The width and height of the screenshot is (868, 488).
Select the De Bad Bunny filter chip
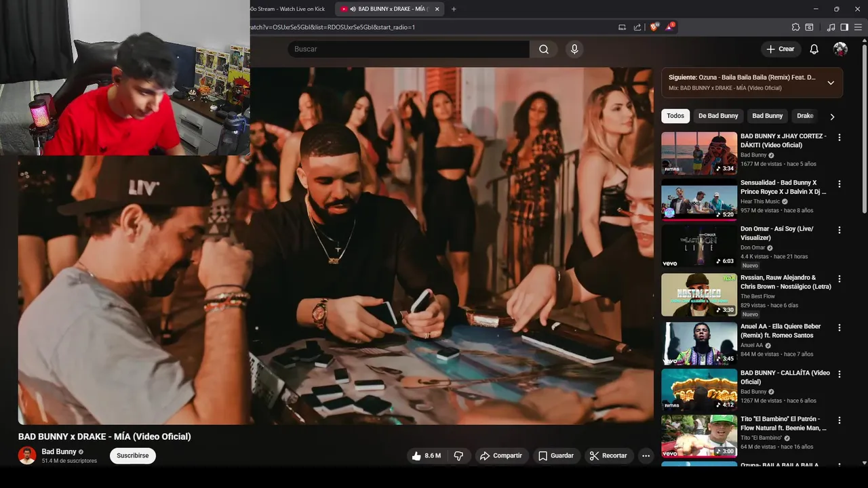tap(718, 116)
